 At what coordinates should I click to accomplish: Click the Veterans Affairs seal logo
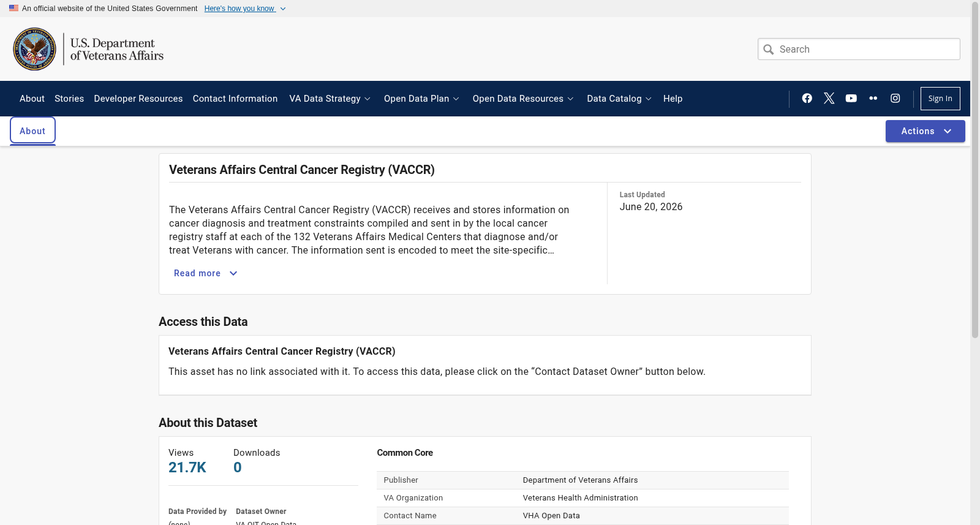point(35,49)
